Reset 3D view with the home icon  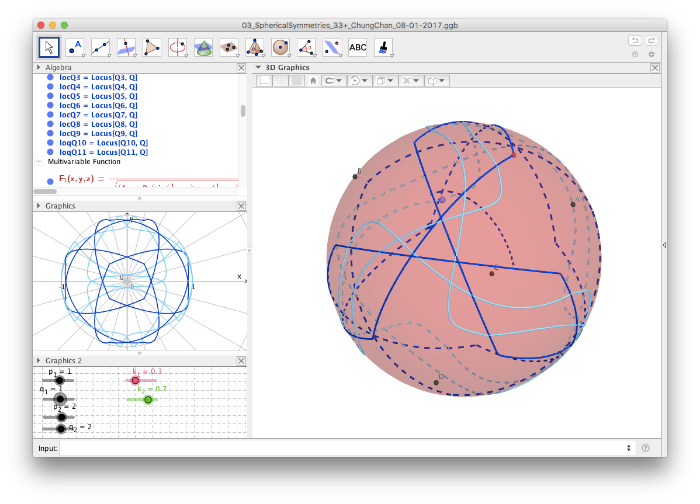coord(313,81)
